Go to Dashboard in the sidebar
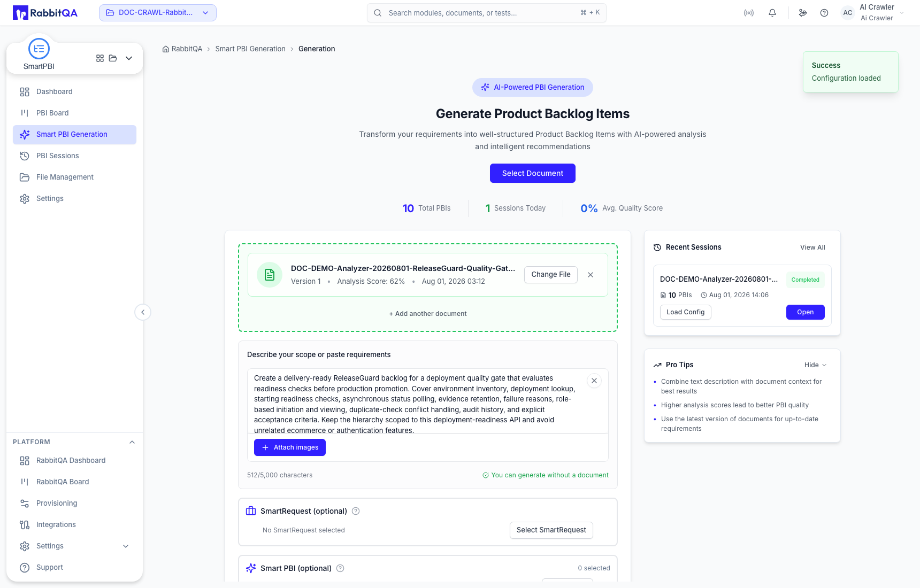This screenshot has width=920, height=588. (x=74, y=92)
